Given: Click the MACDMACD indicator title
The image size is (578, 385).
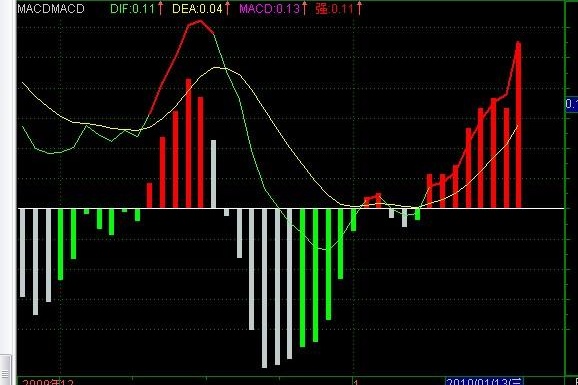Looking at the screenshot, I should [51, 8].
